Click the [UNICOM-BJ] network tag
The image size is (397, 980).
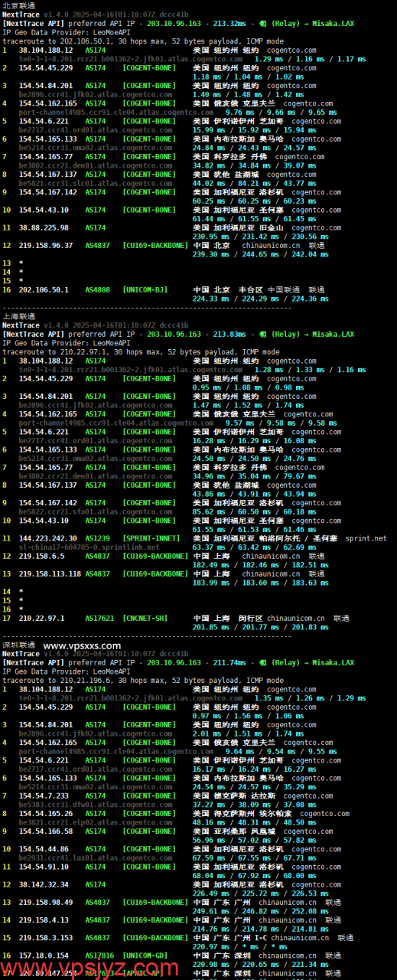(145, 289)
